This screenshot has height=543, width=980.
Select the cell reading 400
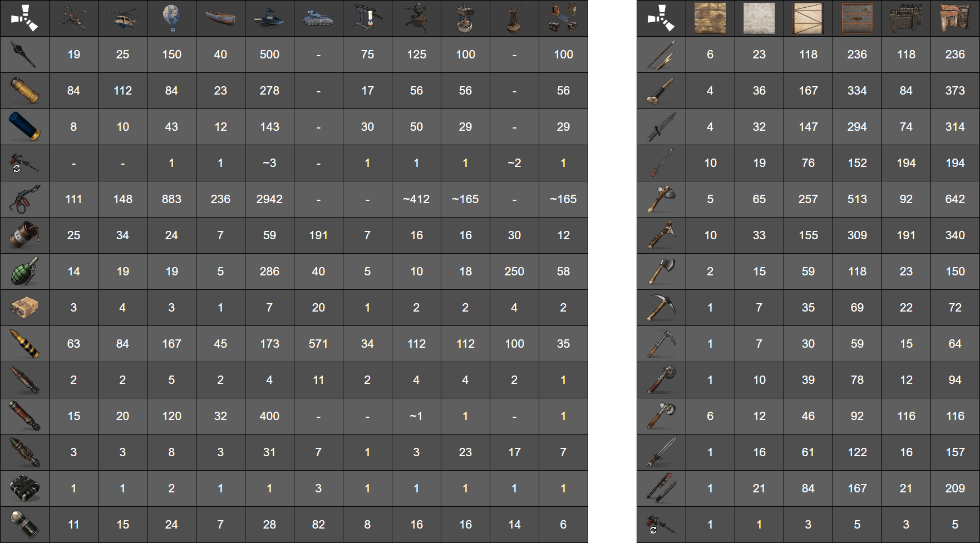click(x=269, y=416)
